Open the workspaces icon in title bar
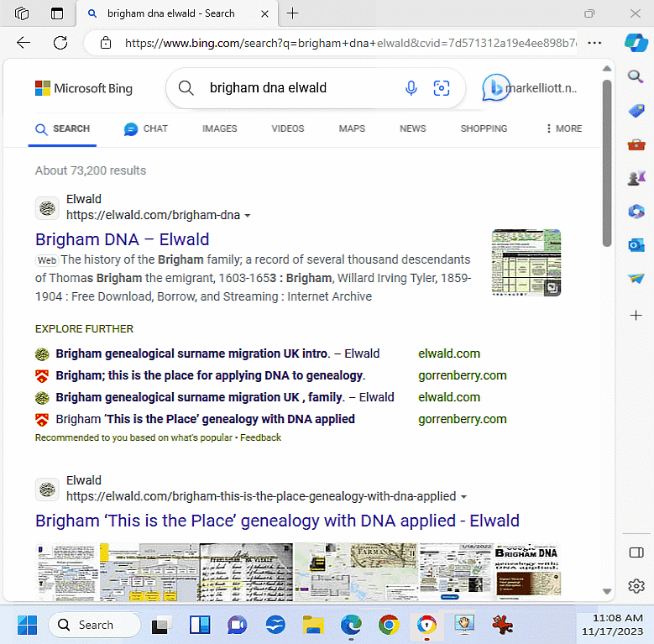 [x=22, y=13]
